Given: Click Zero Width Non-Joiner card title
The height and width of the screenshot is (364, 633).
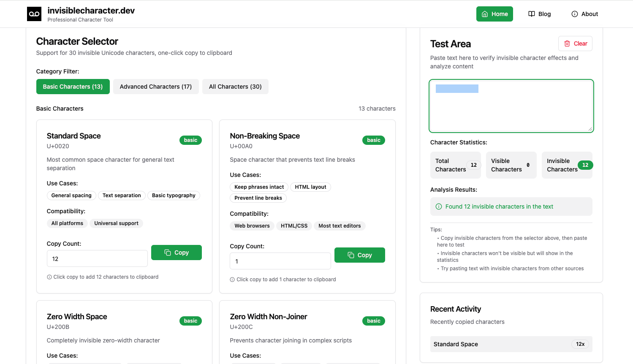Looking at the screenshot, I should [x=269, y=317].
